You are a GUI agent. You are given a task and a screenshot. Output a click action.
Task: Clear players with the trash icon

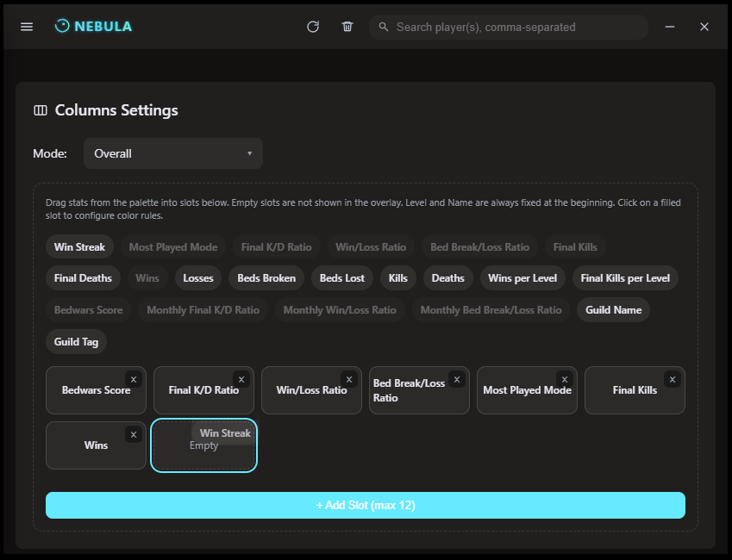pos(347,27)
